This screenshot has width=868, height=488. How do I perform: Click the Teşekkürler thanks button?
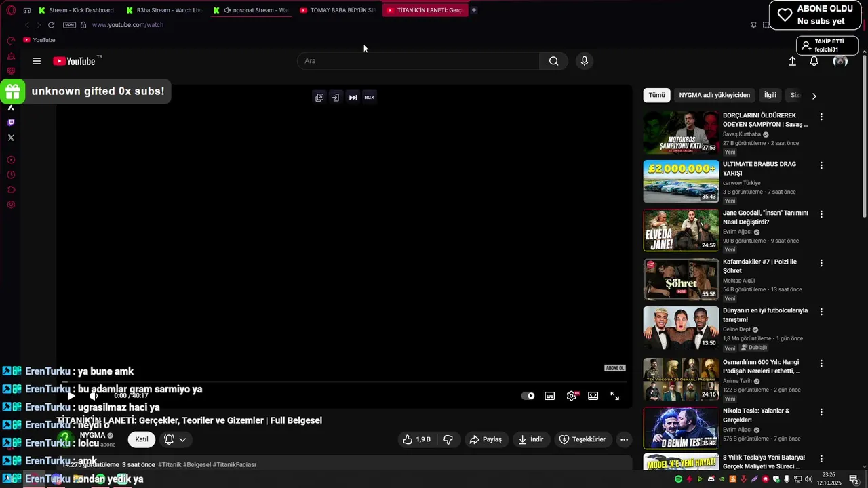[x=583, y=439]
